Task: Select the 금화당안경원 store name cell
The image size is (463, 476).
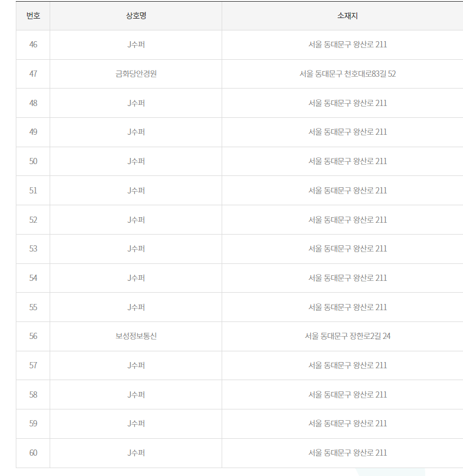Action: [136, 74]
